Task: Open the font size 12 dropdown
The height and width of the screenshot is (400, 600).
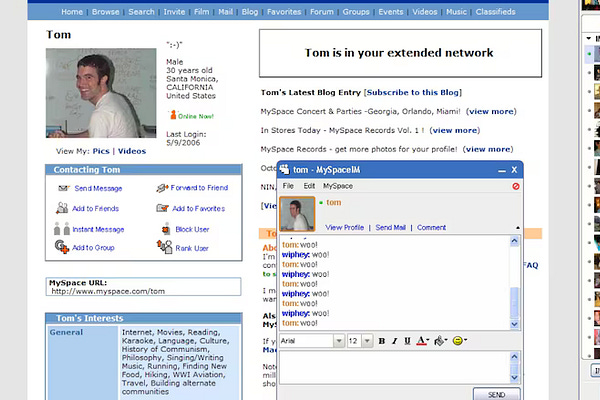Action: coord(367,341)
